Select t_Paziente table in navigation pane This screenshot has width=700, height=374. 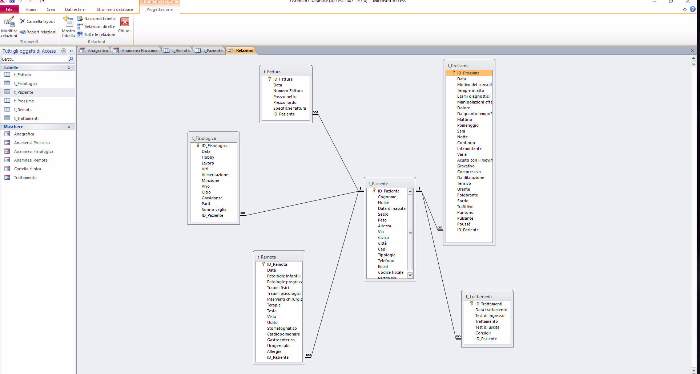38,92
